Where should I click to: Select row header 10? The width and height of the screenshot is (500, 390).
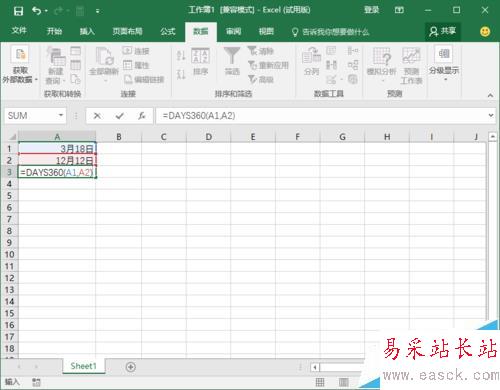(x=9, y=255)
